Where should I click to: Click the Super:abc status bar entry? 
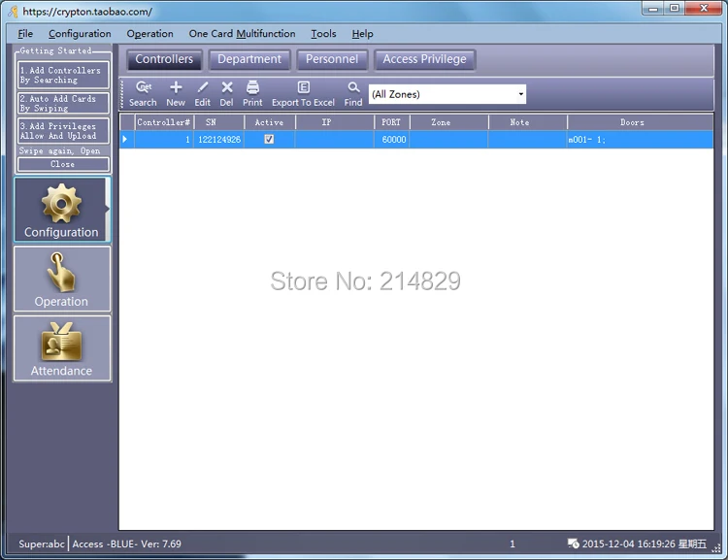(42, 544)
